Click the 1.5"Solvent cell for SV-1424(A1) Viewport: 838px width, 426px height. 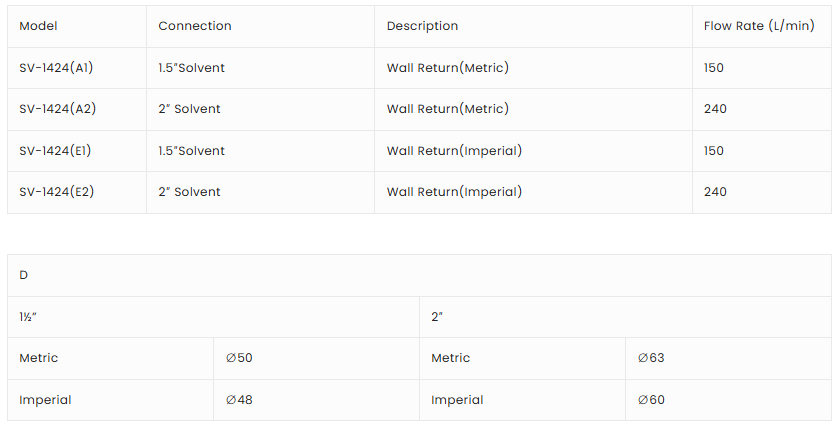click(192, 68)
